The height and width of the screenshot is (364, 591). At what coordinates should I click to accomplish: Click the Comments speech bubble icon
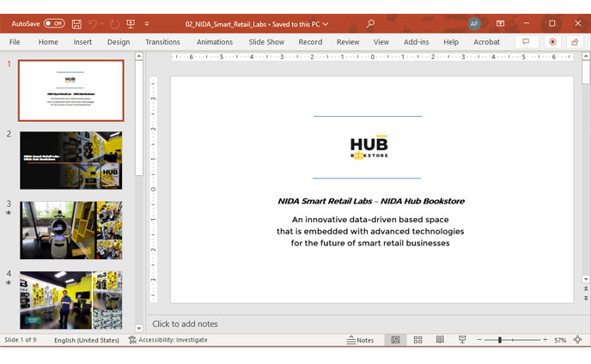tap(527, 42)
